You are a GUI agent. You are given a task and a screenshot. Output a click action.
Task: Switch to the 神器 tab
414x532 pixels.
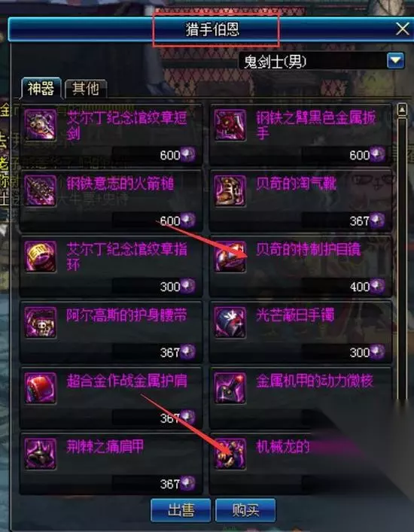pyautogui.click(x=41, y=89)
